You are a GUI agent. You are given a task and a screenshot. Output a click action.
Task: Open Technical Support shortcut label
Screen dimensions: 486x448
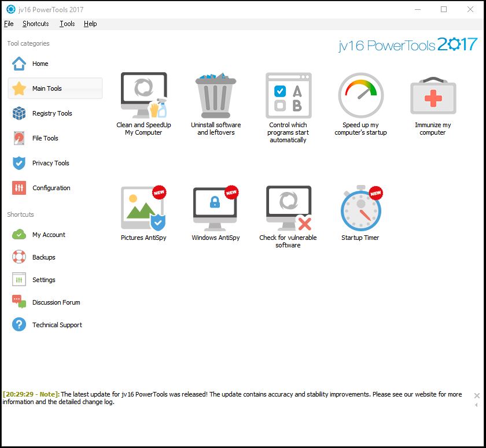[57, 325]
